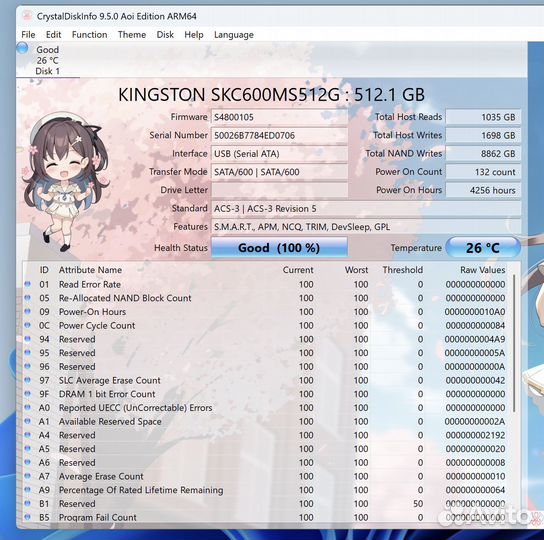Click the Total Host Writes value 1698 GB

[x=483, y=135]
